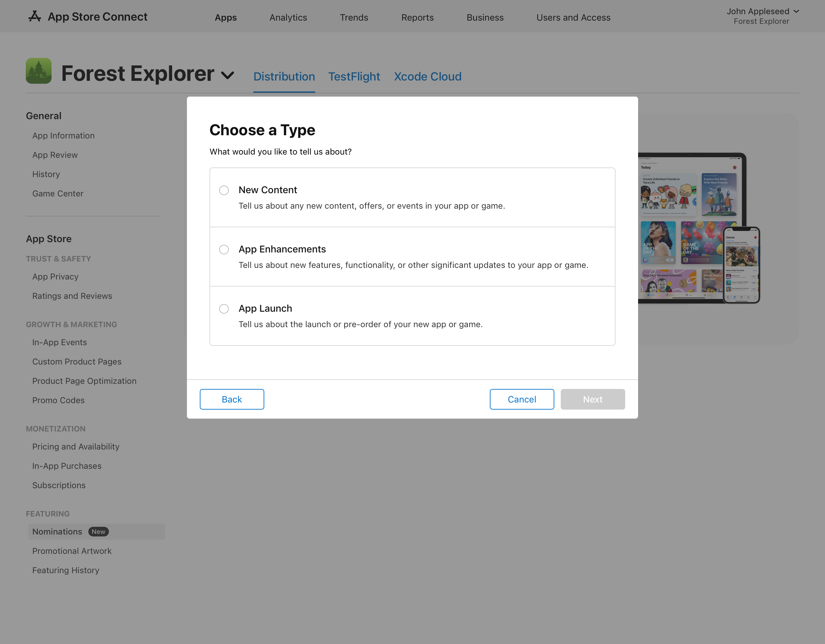Open the Analytics menu item
This screenshot has width=825, height=644.
pos(288,17)
